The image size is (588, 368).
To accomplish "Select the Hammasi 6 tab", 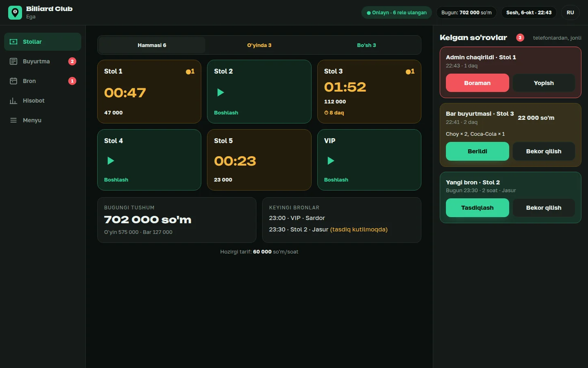I will point(152,45).
